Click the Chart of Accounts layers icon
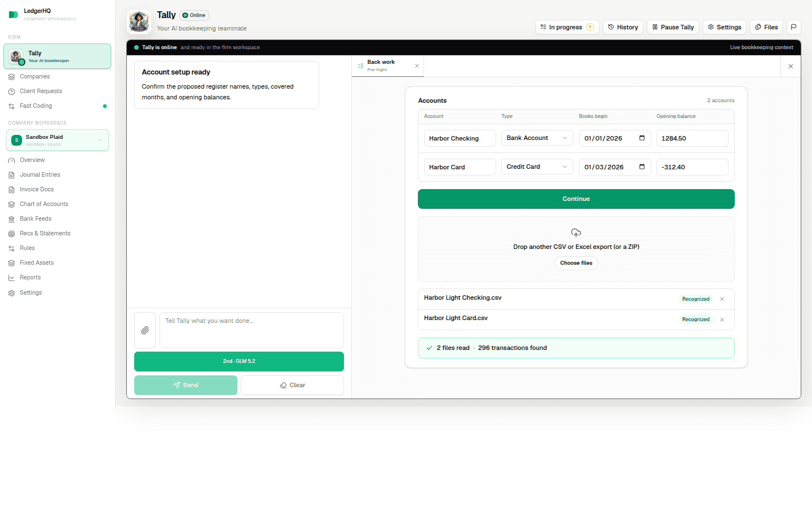 click(x=11, y=204)
